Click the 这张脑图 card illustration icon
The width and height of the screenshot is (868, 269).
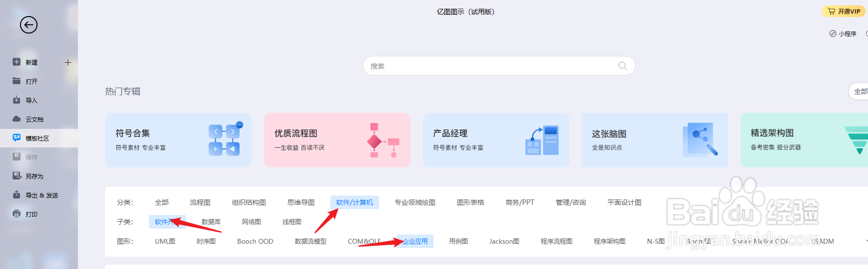[700, 140]
